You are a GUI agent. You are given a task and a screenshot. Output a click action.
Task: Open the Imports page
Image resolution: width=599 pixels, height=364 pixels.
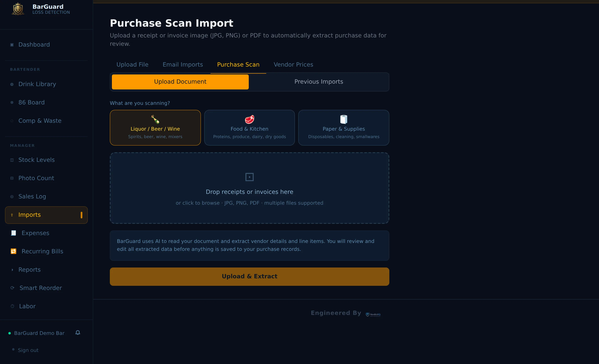[x=46, y=215]
